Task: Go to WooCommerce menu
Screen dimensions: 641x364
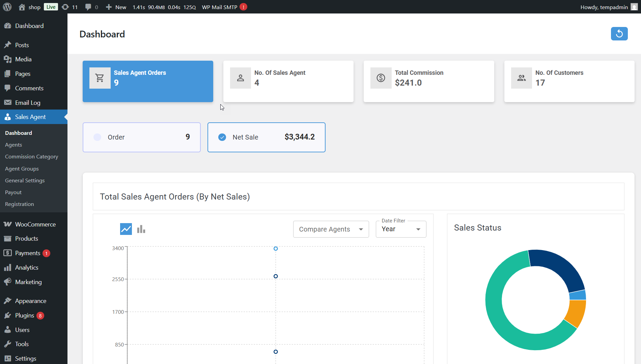Action: click(x=35, y=224)
